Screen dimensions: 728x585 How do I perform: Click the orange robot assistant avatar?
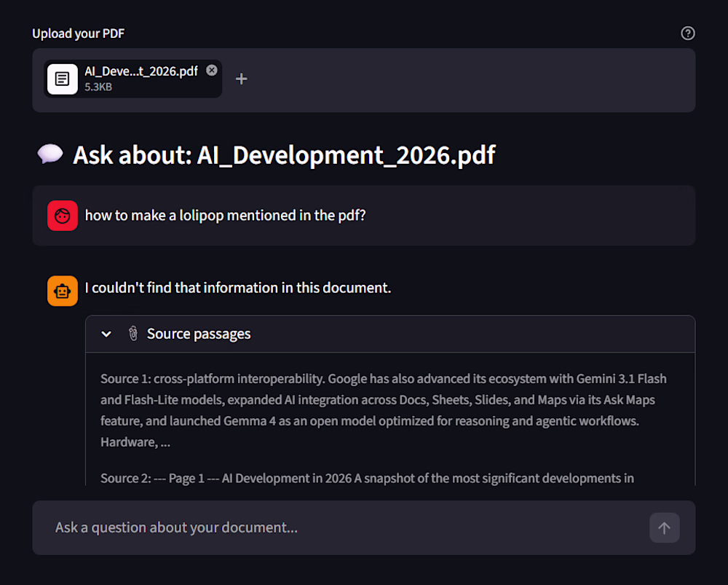(x=63, y=291)
